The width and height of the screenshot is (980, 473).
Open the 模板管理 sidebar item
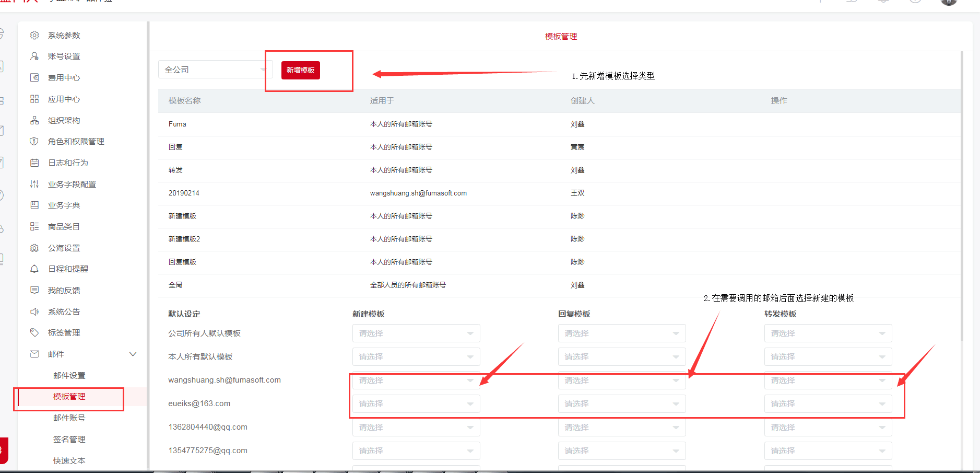click(x=69, y=397)
